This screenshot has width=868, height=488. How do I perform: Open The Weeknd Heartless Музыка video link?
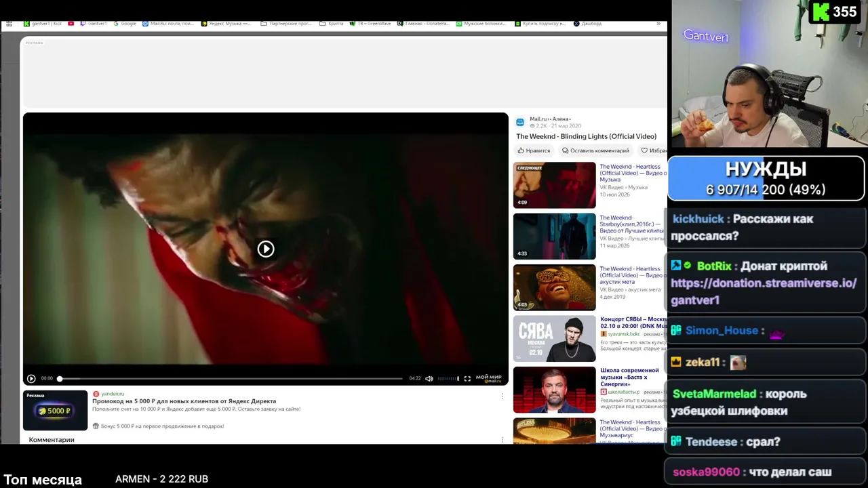point(632,173)
